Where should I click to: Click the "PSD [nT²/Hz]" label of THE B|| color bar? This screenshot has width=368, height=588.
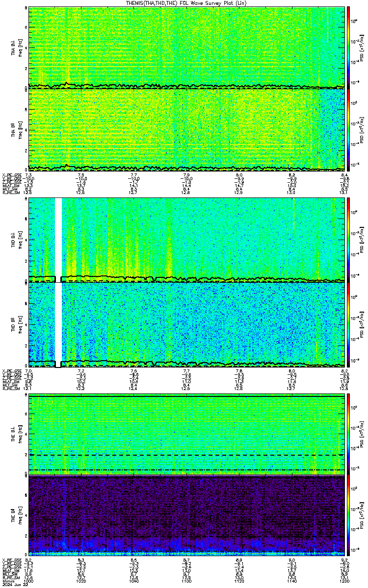pos(362,515)
